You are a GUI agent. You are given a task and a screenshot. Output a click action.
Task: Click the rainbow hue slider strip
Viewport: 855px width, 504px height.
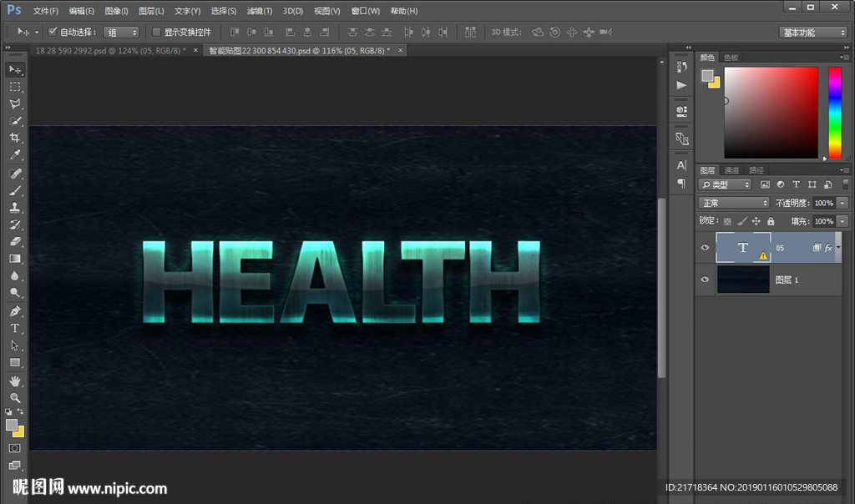[x=834, y=112]
